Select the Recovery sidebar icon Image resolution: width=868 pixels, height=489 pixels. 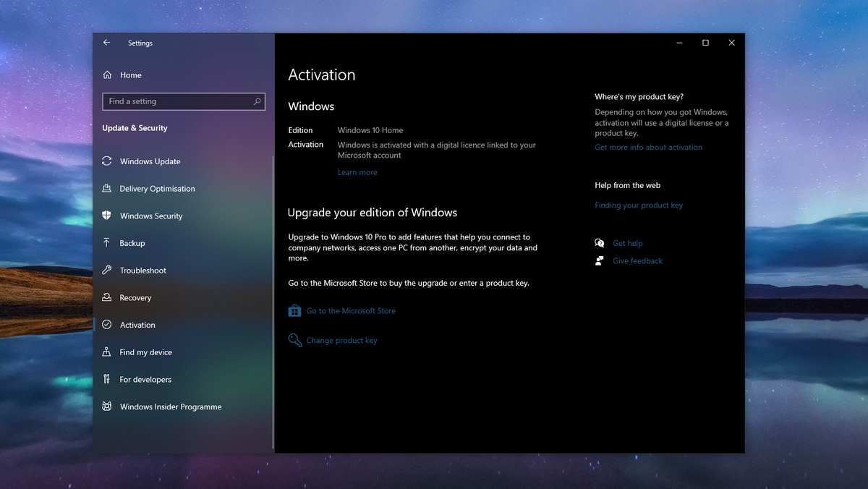coord(107,297)
